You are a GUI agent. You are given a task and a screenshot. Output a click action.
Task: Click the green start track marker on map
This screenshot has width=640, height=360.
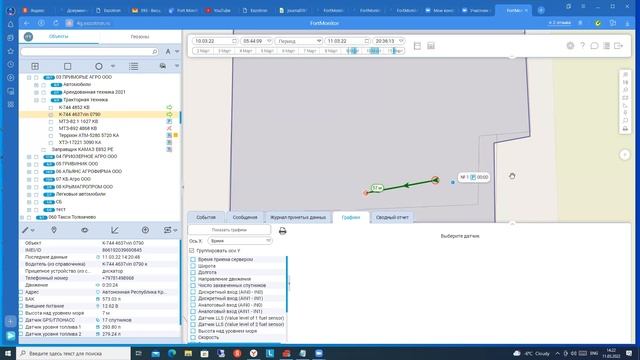pos(436,180)
